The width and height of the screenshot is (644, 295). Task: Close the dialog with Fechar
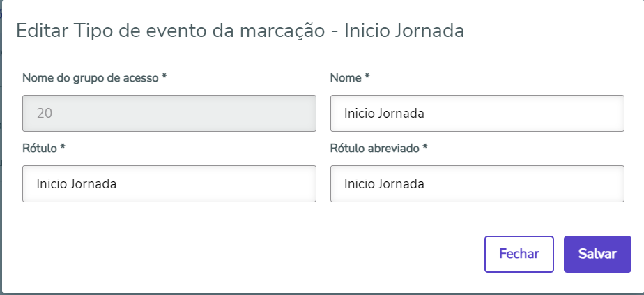pos(519,254)
